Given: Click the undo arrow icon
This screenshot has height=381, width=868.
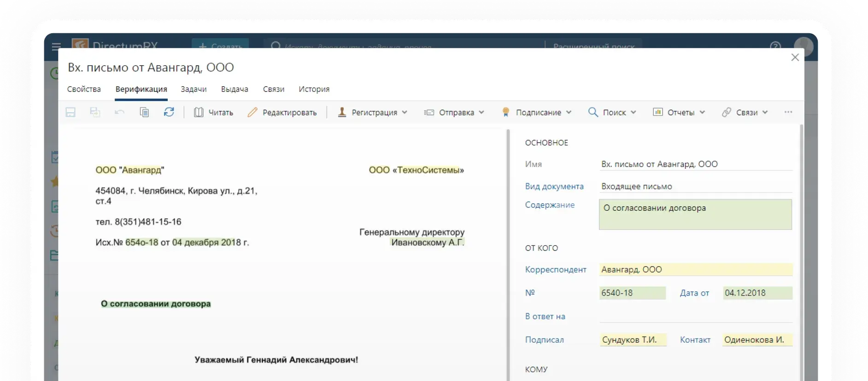Looking at the screenshot, I should pyautogui.click(x=119, y=112).
